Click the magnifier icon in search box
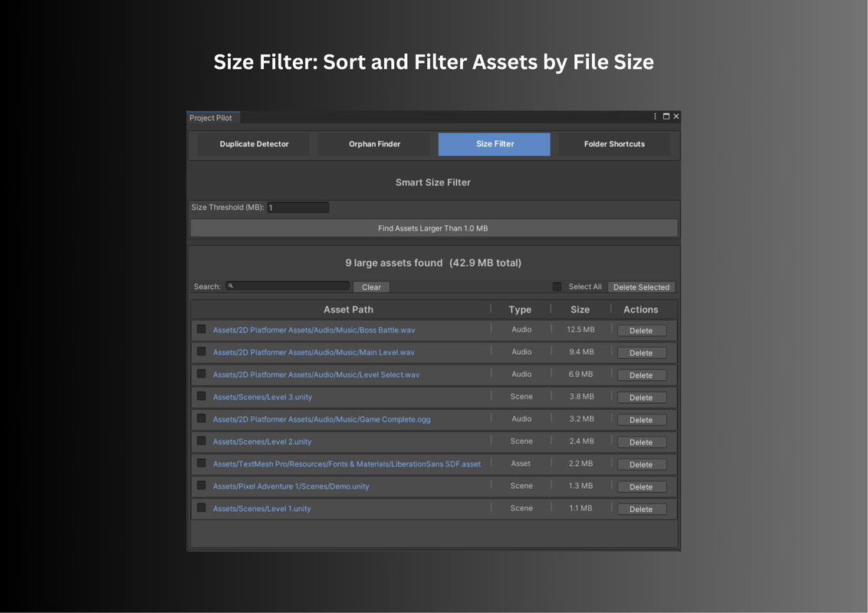This screenshot has width=868, height=613. pos(231,286)
